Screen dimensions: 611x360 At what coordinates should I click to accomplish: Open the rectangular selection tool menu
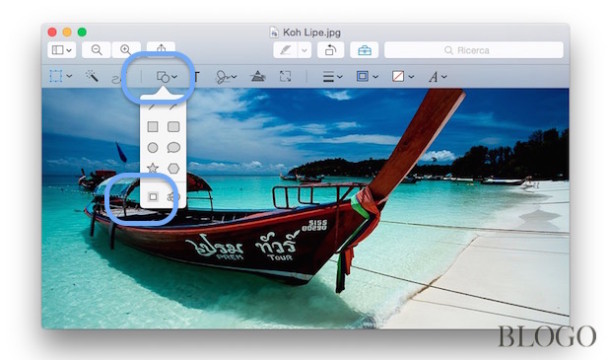(x=61, y=76)
